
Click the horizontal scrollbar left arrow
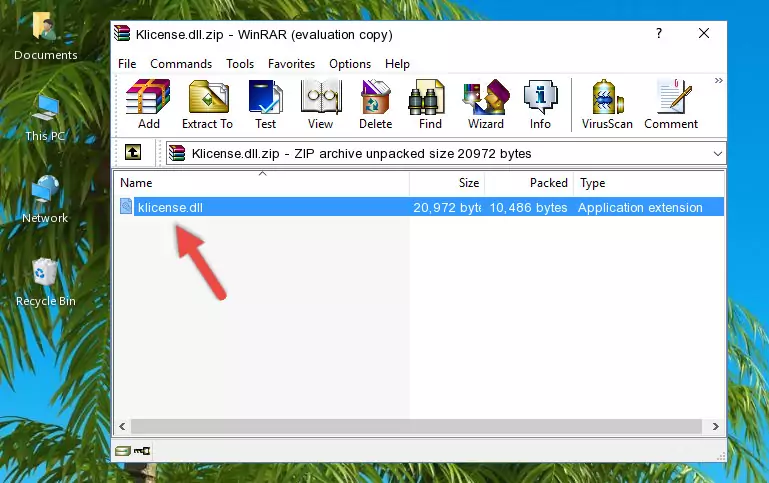tap(123, 426)
